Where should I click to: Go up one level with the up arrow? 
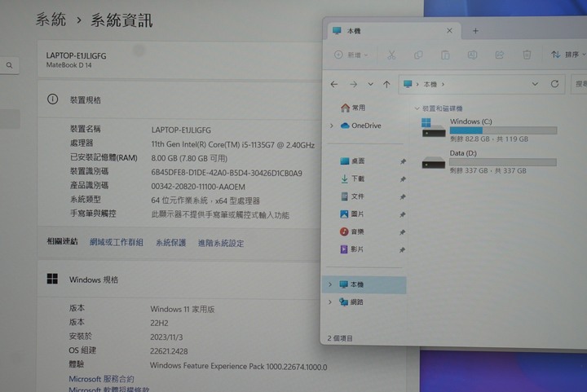[386, 85]
